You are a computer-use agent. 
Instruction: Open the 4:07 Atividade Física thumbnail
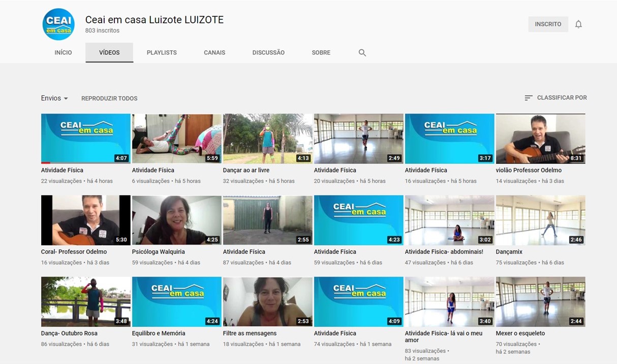pyautogui.click(x=86, y=139)
